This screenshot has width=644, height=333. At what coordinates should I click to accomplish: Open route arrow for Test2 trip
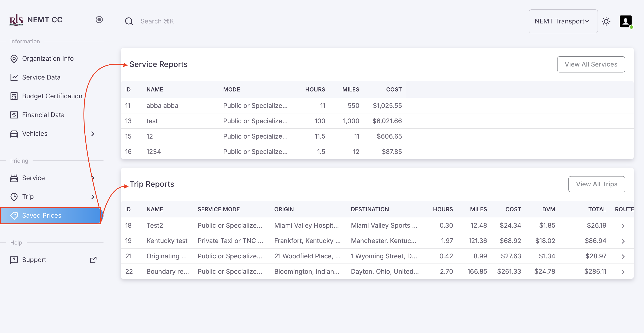(x=623, y=226)
